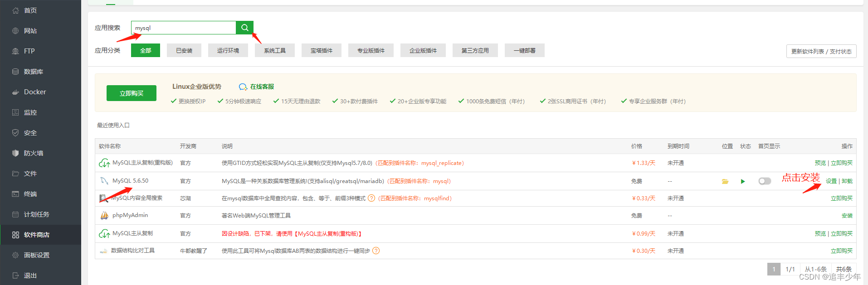
Task: Click 立即购买 link for 数据结构比对工具
Action: (x=842, y=251)
